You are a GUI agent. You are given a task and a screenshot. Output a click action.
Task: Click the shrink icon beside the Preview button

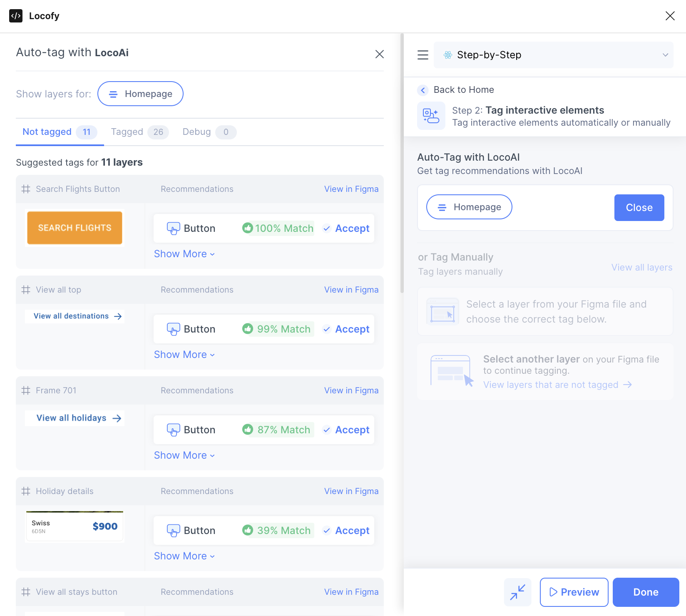(517, 592)
